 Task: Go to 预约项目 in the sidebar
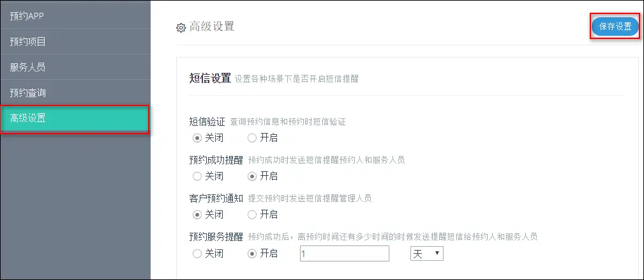tap(27, 42)
